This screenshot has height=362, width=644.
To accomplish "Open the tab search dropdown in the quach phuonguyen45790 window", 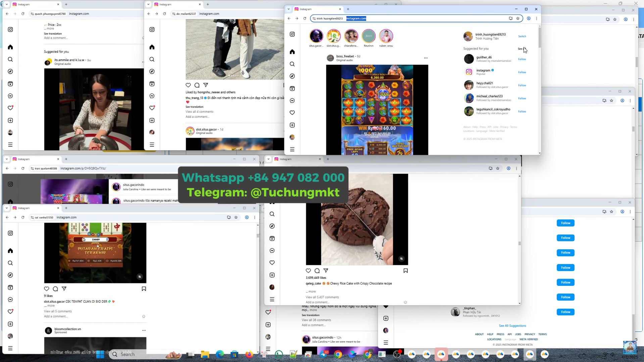I will point(7,4).
